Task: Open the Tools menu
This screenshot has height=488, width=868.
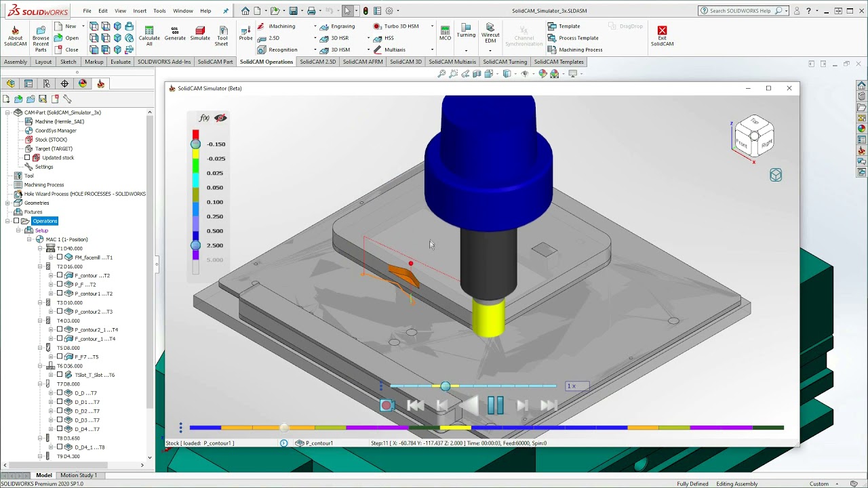Action: click(x=159, y=11)
